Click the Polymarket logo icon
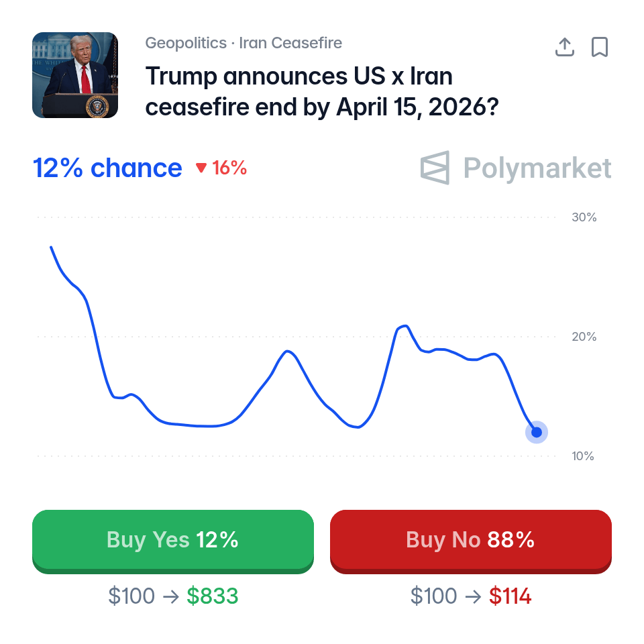Image resolution: width=644 pixels, height=644 pixels. coord(435,168)
